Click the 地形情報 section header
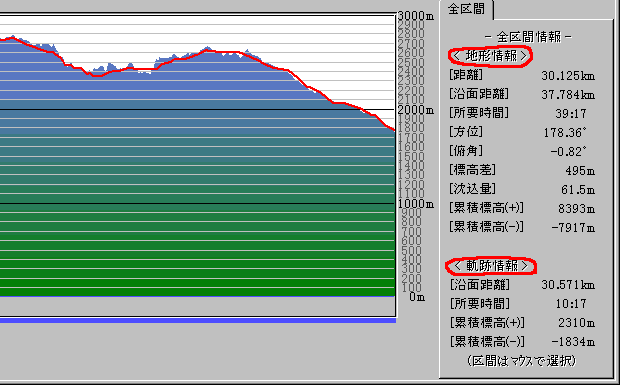 (491, 56)
